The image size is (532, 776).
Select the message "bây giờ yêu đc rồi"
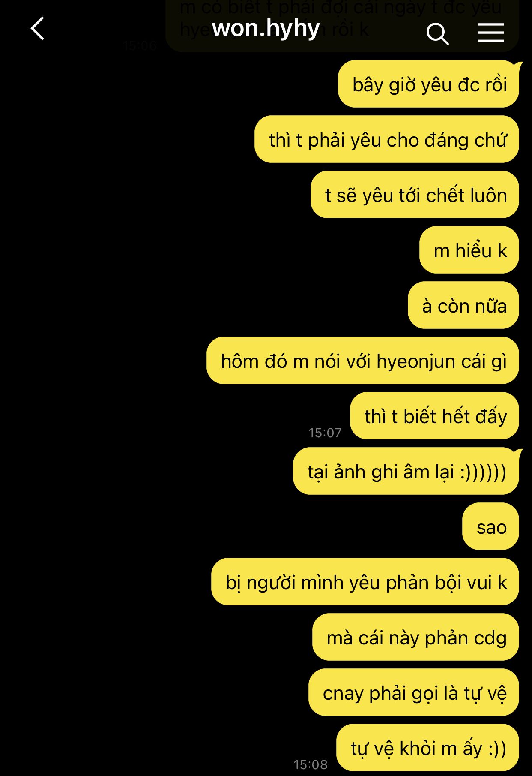click(429, 84)
